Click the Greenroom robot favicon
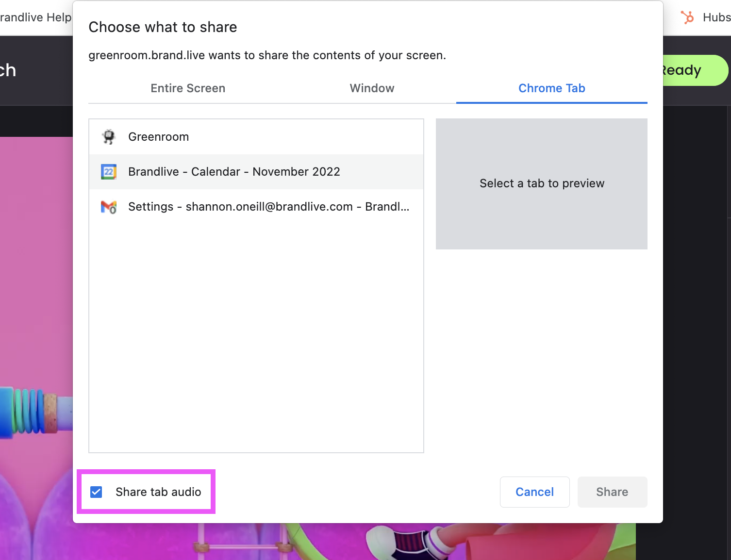 (109, 137)
